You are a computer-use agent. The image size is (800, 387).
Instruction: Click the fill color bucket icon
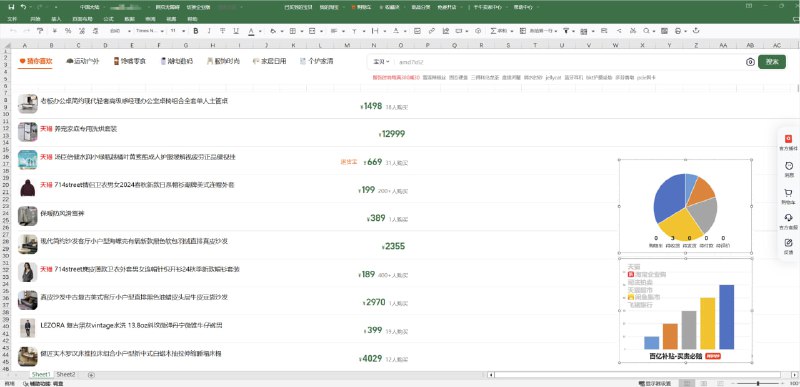coord(273,31)
